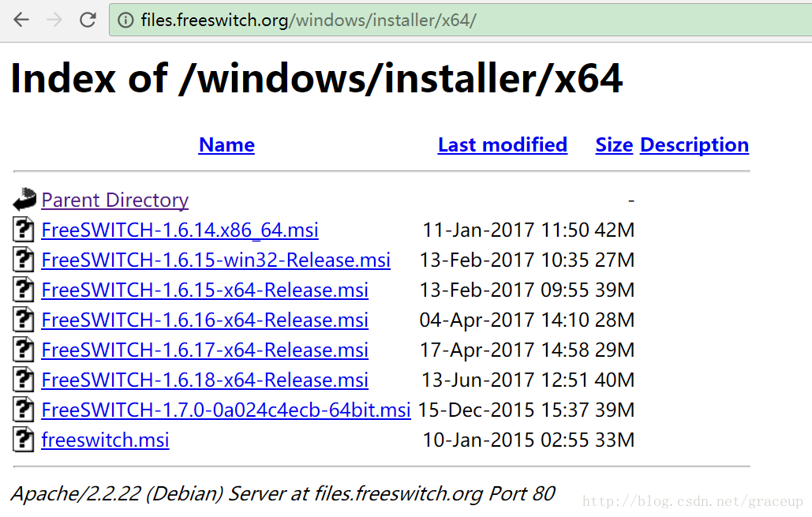Screen dimensions: 812x517
Task: Go back with the browser back arrow
Action: pyautogui.click(x=21, y=20)
